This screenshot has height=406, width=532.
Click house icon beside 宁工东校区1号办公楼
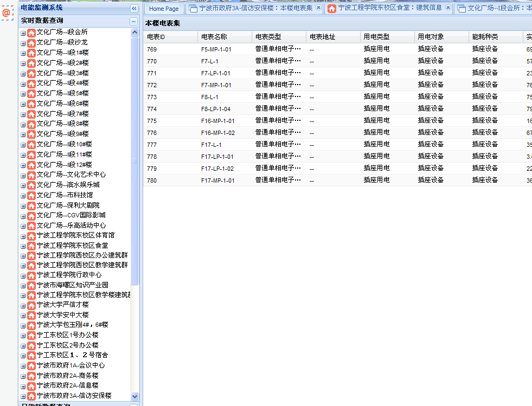[31, 336]
